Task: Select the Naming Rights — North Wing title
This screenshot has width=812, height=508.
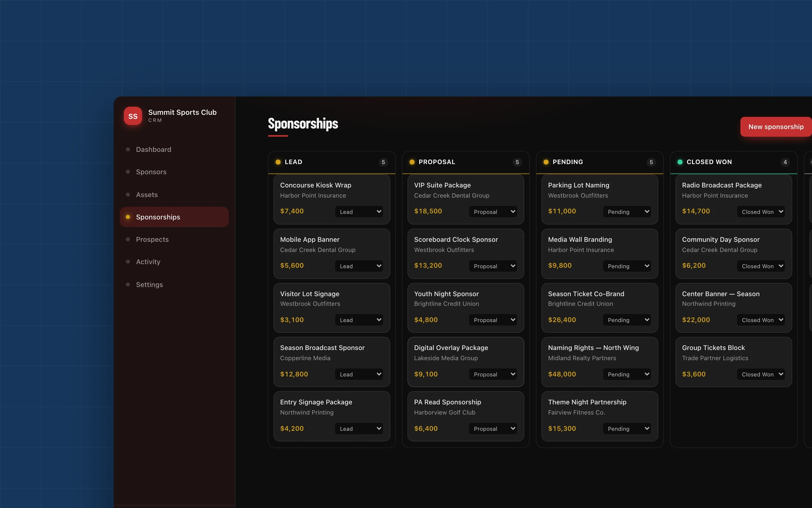Action: (593, 348)
